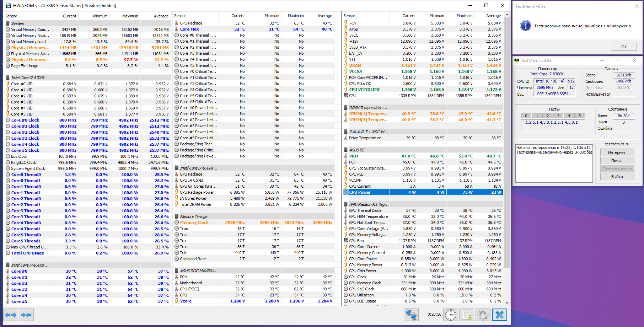Viewport: 644px width, 327px height.
Task: Click the icon beside Physical Memory Load row
Action: [x=8, y=60]
